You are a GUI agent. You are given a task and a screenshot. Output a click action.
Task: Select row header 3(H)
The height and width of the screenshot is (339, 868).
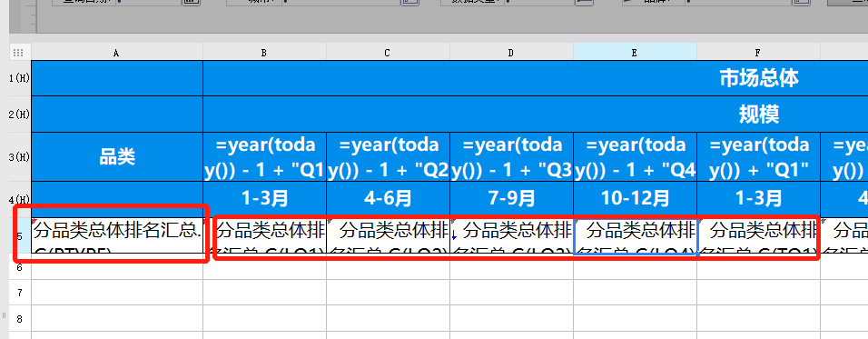pos(20,157)
